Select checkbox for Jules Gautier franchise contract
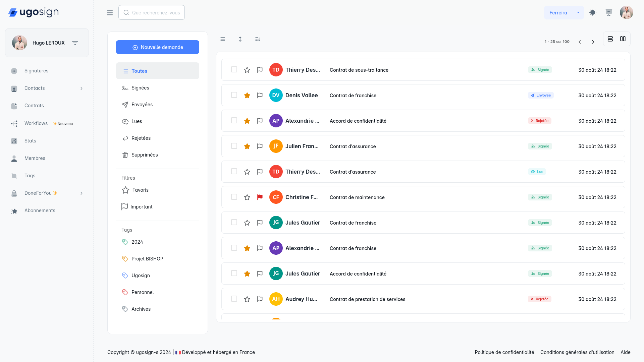 click(x=234, y=223)
